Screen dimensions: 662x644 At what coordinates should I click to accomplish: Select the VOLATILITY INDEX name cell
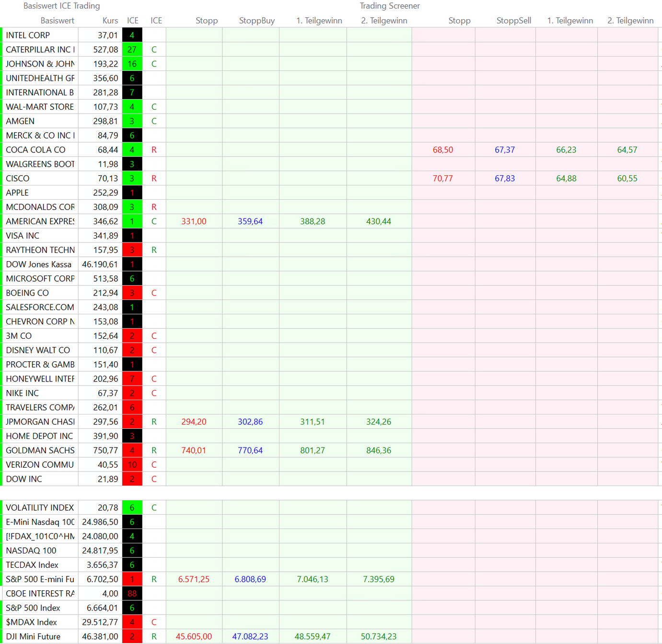click(40, 507)
